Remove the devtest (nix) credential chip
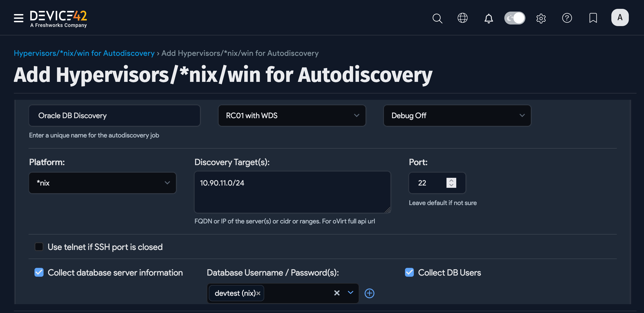This screenshot has height=313, width=644. pos(259,293)
